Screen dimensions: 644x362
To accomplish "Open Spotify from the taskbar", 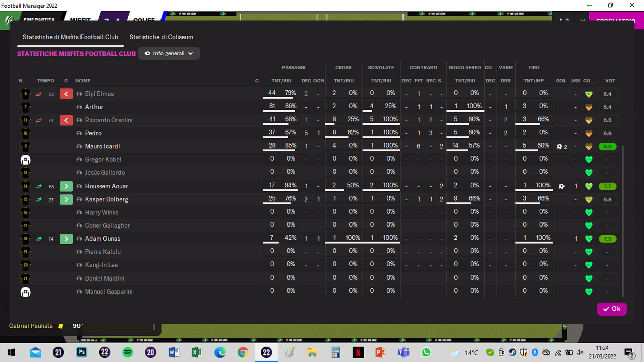I will coord(127,352).
